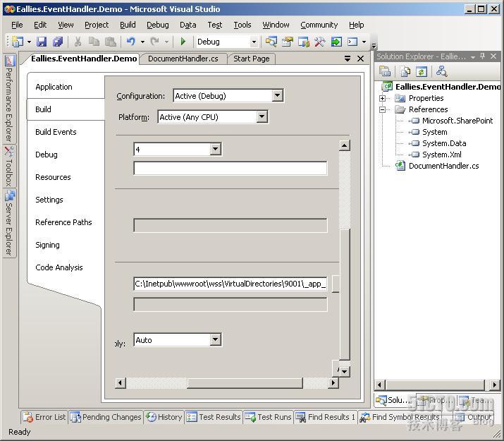Click the horizontal scrollbar right arrow in Build page

(333, 382)
